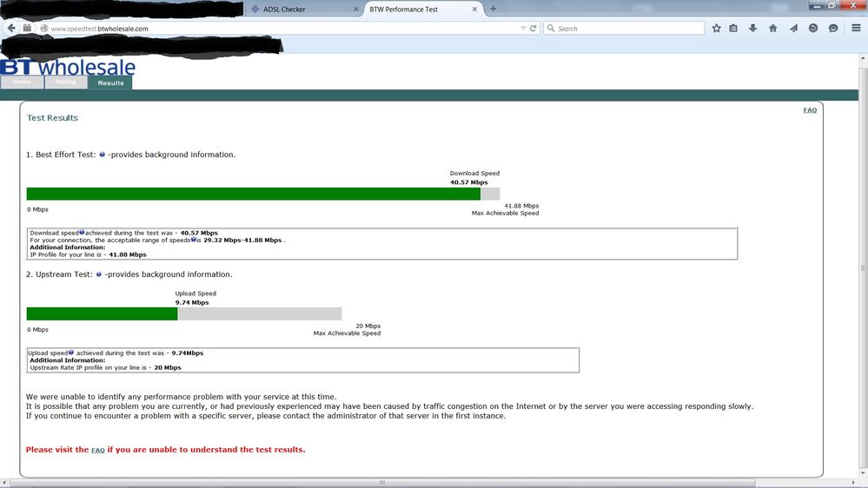Click the 'Test Results' heading
Image resolution: width=868 pixels, height=488 pixels.
53,118
